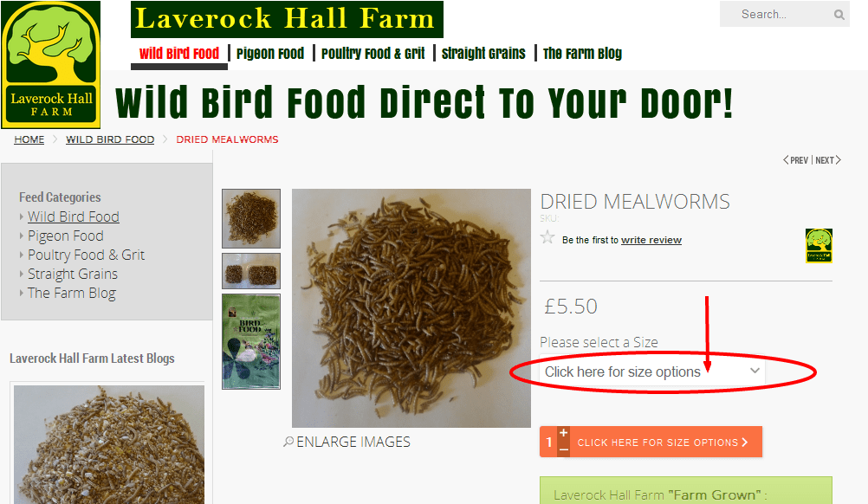Click the search magnifier icon

(839, 15)
